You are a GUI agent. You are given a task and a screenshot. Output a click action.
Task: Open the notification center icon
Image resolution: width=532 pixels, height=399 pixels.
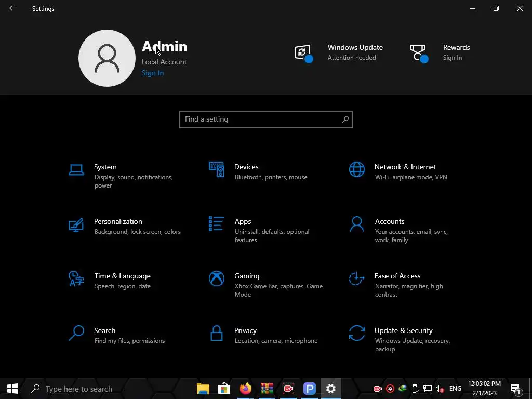point(515,389)
